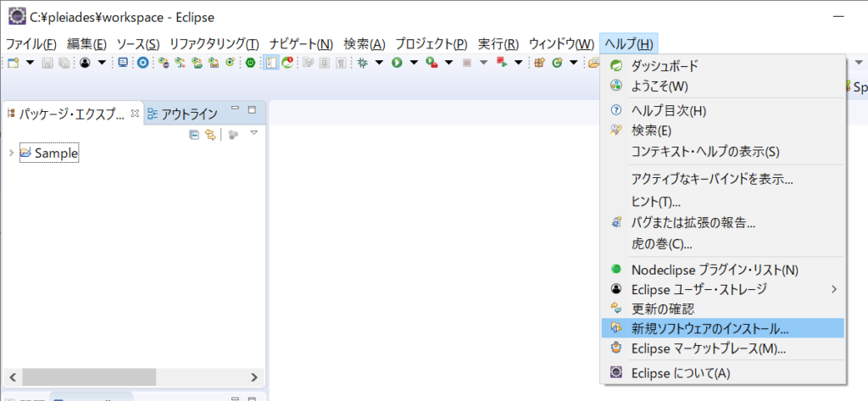This screenshot has width=868, height=401.
Task: Open the 編集(E) menu
Action: coord(87,43)
